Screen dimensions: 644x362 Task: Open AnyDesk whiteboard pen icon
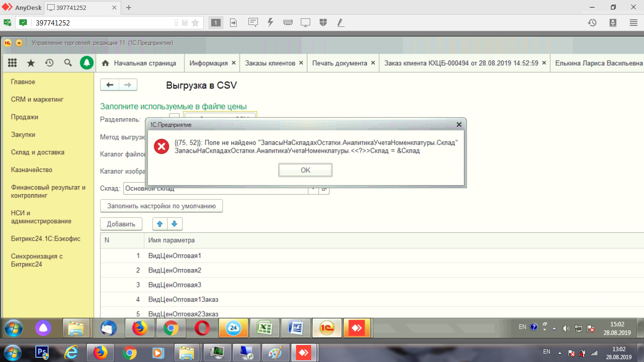coord(340,23)
